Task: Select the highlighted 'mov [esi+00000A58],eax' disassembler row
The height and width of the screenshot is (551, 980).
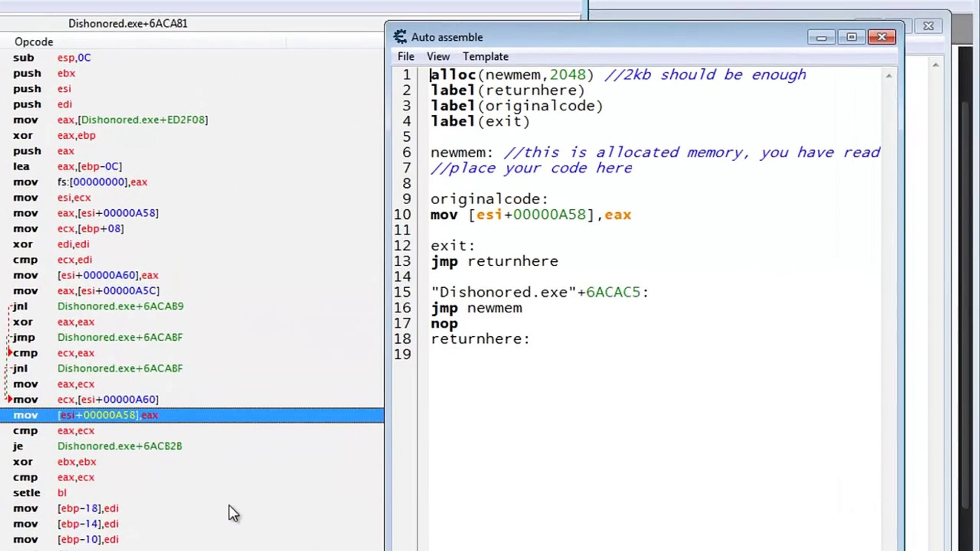Action: [192, 415]
